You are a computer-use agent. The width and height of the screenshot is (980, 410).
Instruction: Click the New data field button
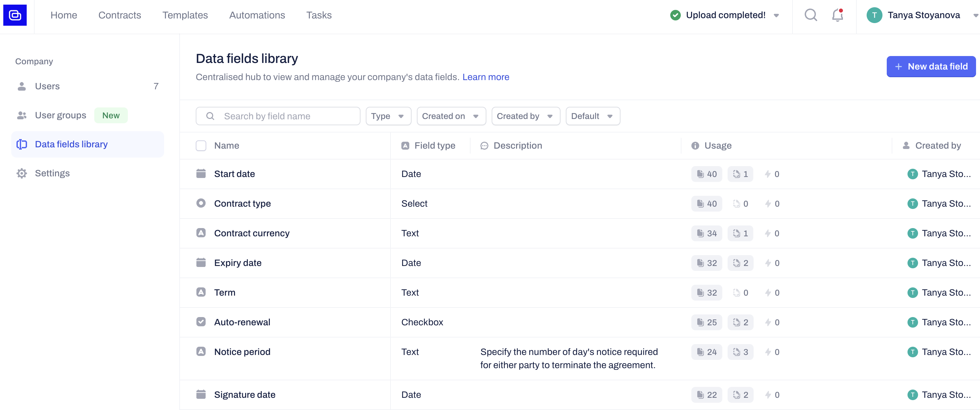[931, 67]
